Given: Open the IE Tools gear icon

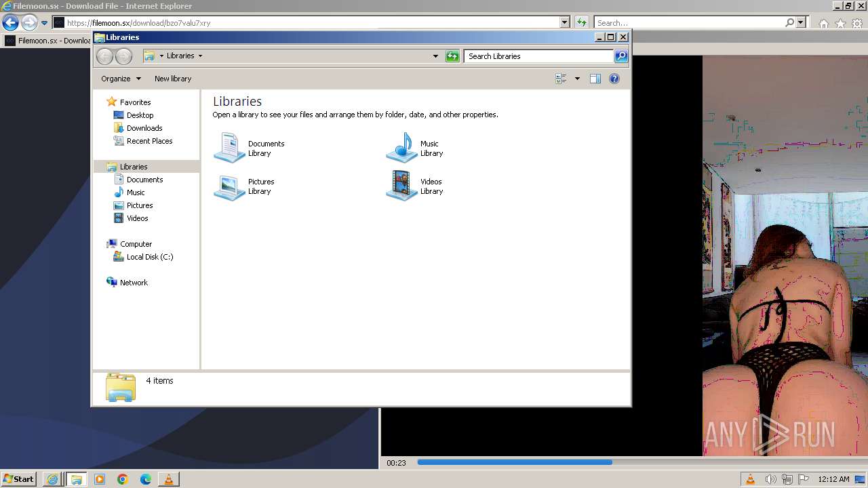Looking at the screenshot, I should (x=857, y=23).
